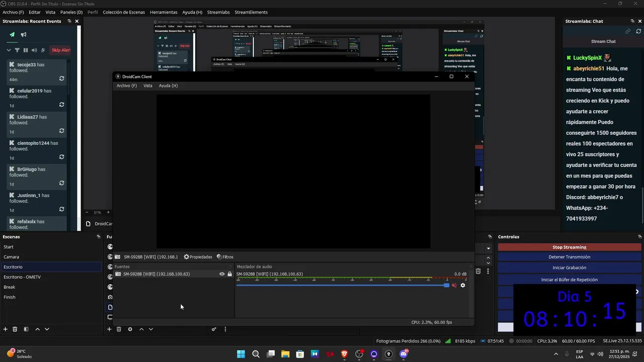Open the Streamlabs recent events feed tab
Screen dimensions: 644x362
click(12, 35)
